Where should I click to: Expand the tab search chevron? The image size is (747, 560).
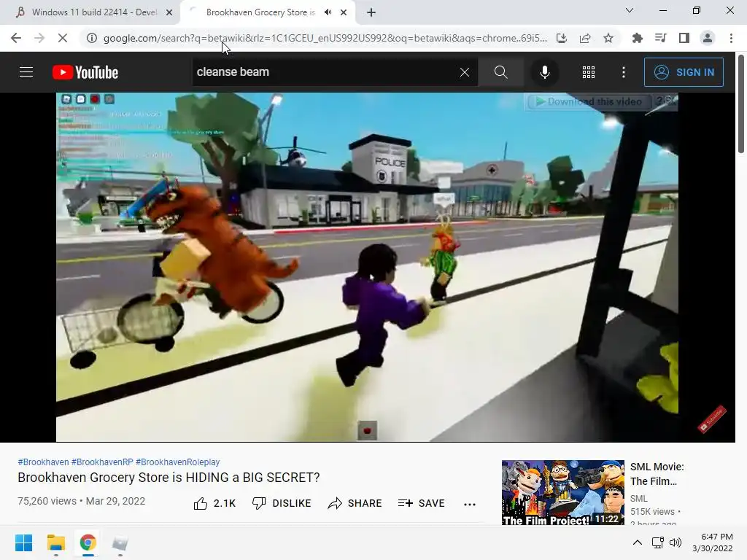pyautogui.click(x=630, y=10)
